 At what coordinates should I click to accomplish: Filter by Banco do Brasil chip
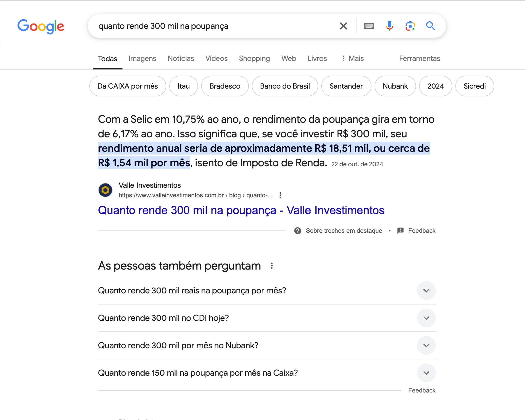click(x=285, y=86)
